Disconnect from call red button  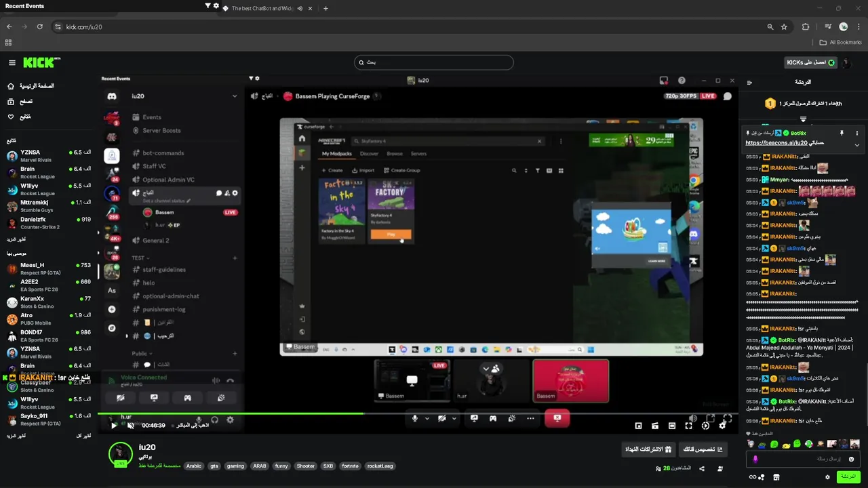(557, 418)
